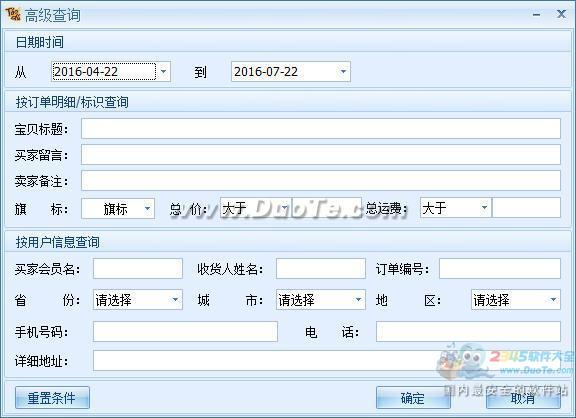Open the 省份 province 请选择 dropdown
The image size is (576, 418).
pyautogui.click(x=175, y=300)
